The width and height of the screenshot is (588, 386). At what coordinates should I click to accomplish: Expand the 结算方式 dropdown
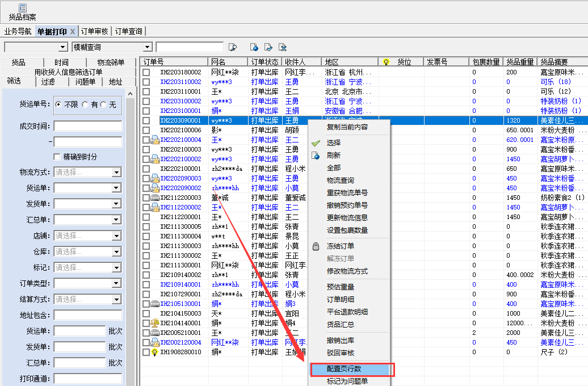pyautogui.click(x=117, y=299)
